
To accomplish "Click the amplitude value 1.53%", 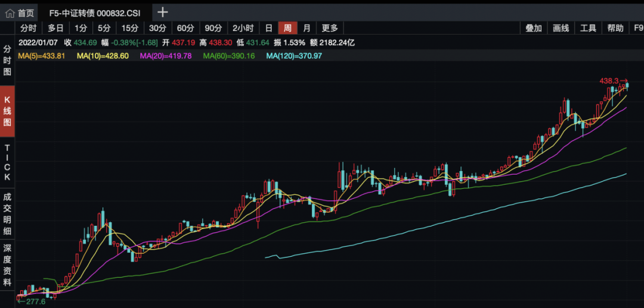I will tap(295, 43).
